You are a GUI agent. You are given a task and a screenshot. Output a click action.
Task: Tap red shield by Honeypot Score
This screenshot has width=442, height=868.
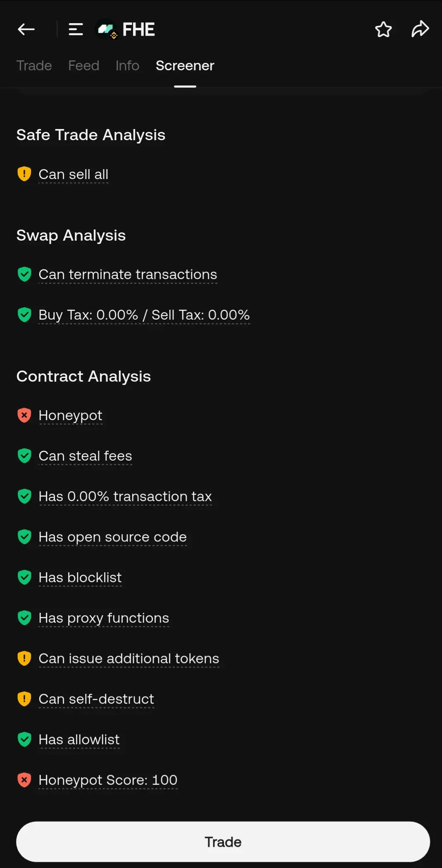pos(24,780)
